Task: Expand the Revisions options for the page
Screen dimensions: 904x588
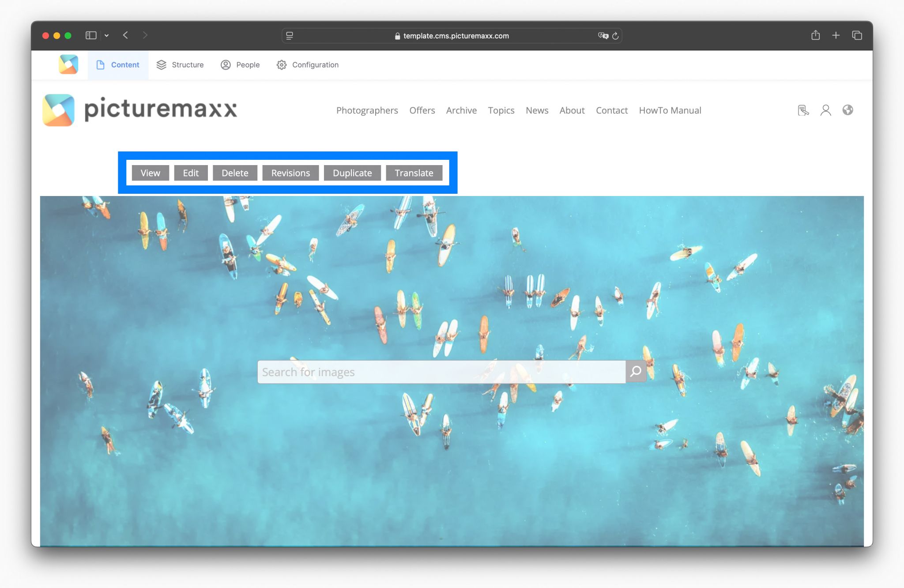Action: pyautogui.click(x=290, y=173)
